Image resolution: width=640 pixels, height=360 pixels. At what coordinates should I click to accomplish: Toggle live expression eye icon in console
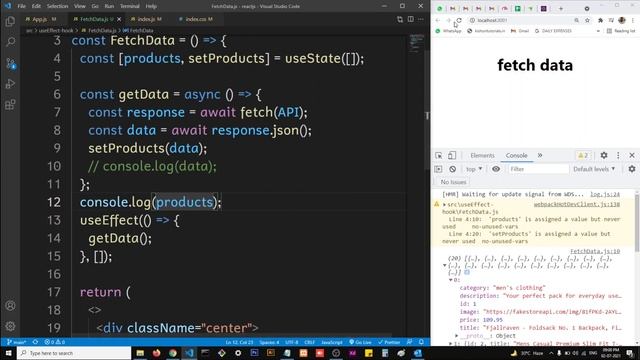tap(496, 169)
